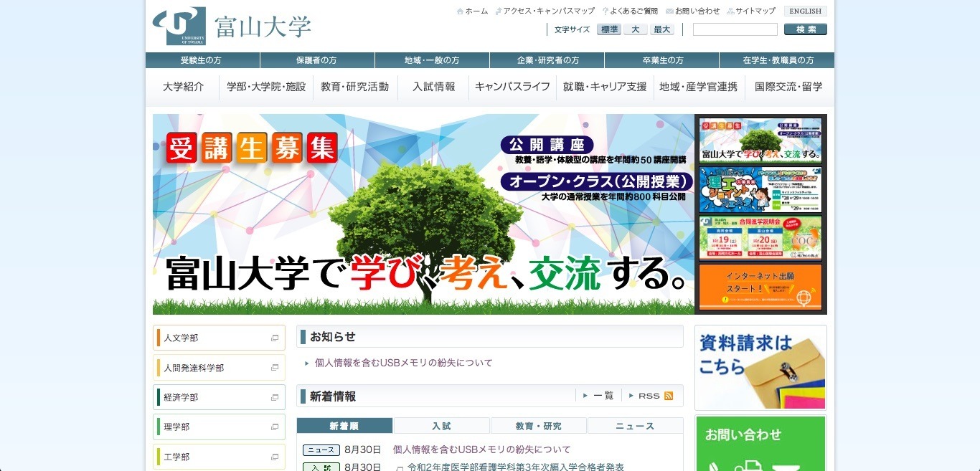Set font size to 標準
This screenshot has height=471, width=980.
coord(609,29)
